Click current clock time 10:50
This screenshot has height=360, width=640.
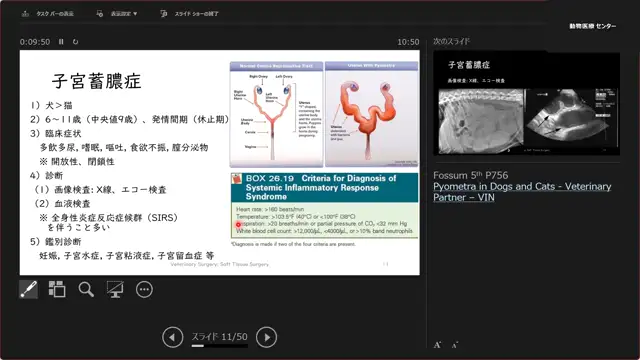tap(408, 42)
